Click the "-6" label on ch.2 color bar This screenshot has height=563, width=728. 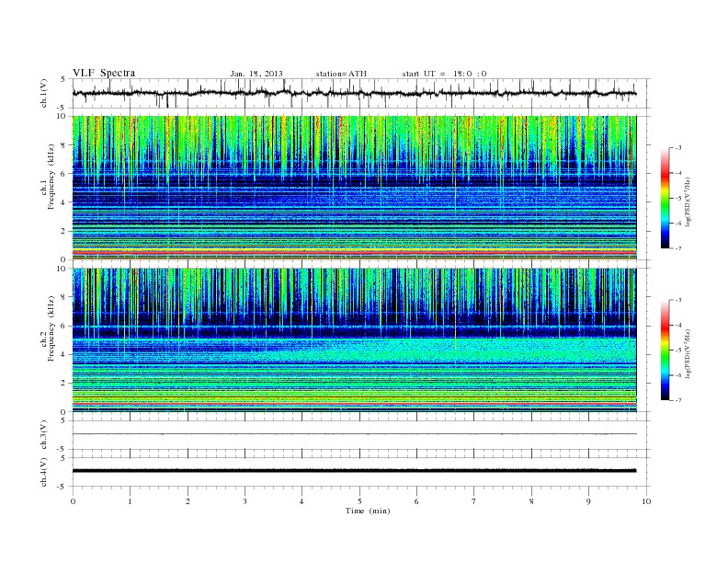[678, 375]
